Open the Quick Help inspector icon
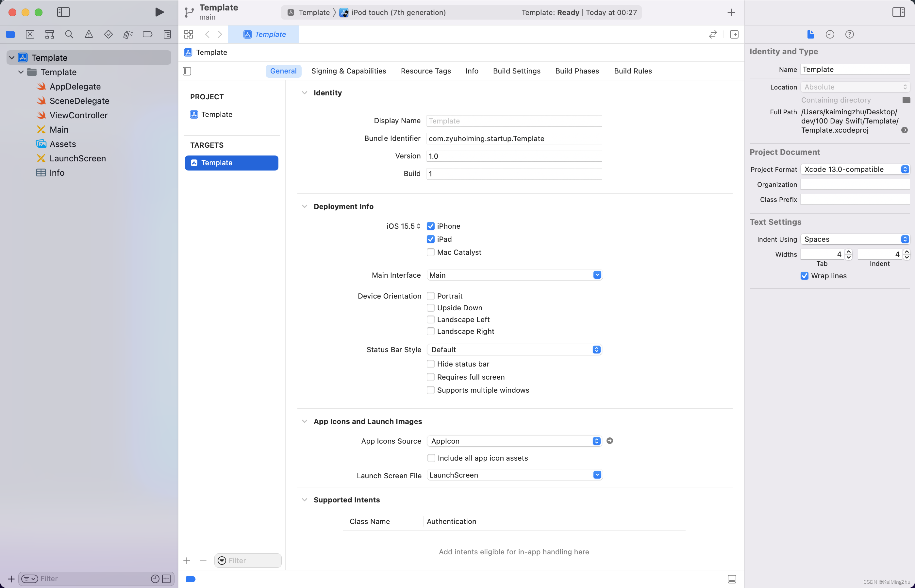Image resolution: width=915 pixels, height=588 pixels. (849, 34)
